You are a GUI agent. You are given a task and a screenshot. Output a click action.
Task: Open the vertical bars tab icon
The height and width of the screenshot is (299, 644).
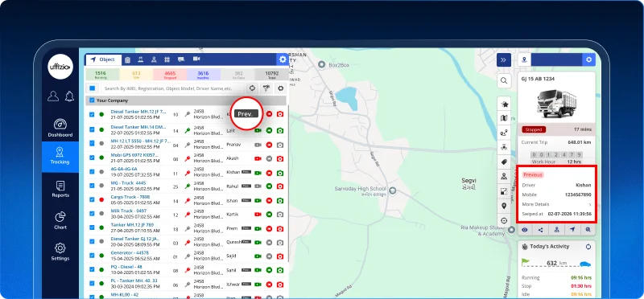click(x=167, y=60)
